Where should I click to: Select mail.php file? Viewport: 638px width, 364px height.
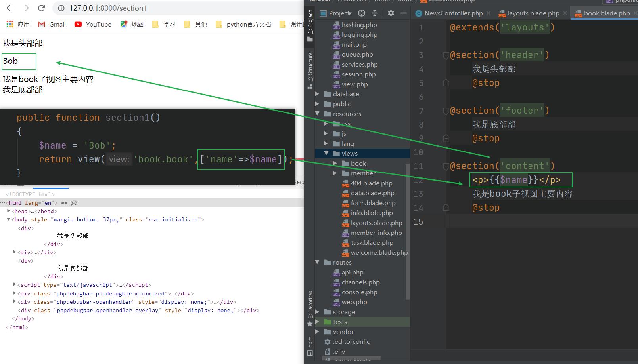(x=350, y=44)
